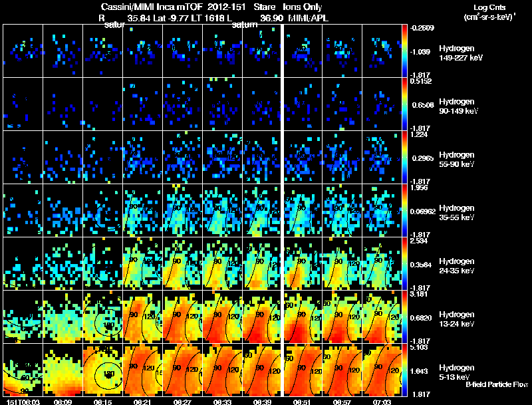Open the 35-55 keV panel at 06:33
Screen dimensions: 532x405
[223, 211]
